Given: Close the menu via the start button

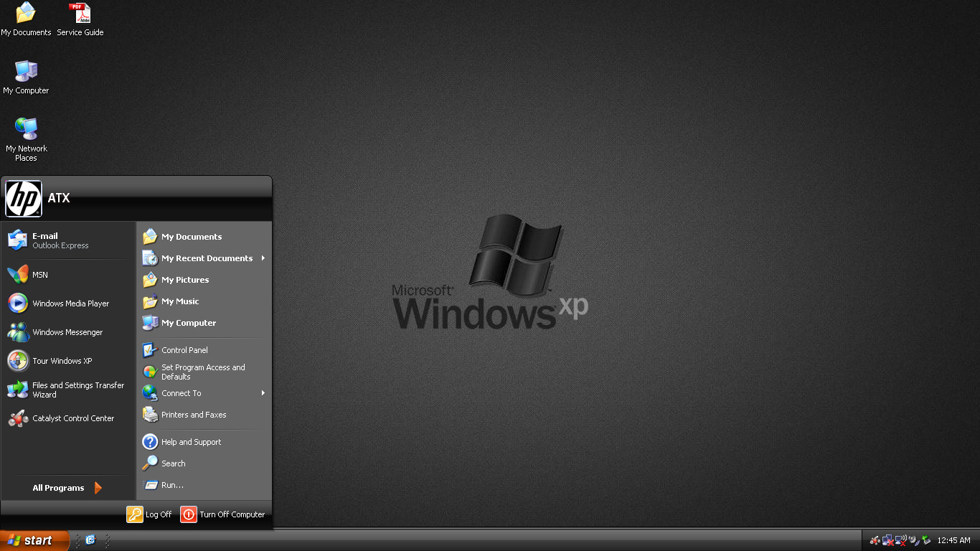Looking at the screenshot, I should pyautogui.click(x=34, y=540).
